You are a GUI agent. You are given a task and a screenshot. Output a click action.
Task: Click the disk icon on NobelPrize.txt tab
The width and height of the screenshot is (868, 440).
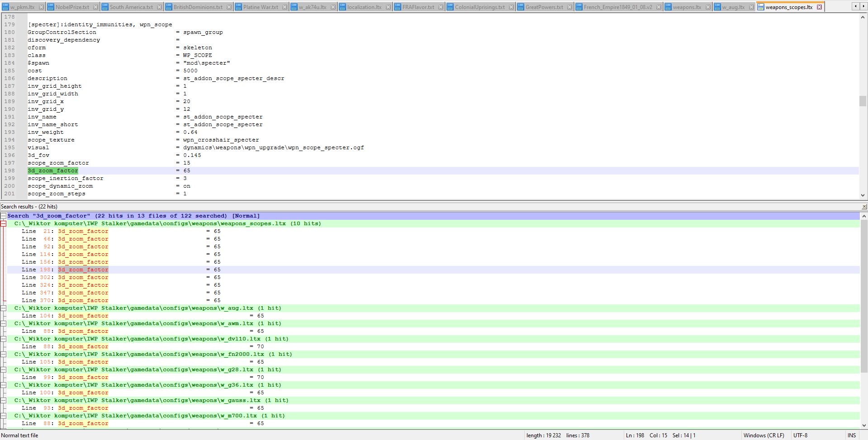tap(51, 7)
